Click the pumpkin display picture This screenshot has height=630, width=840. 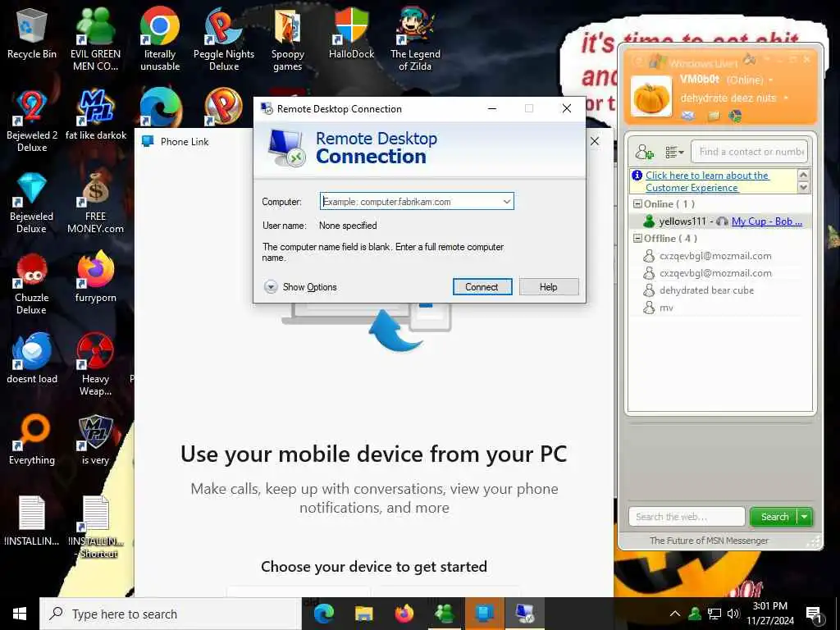click(x=651, y=97)
